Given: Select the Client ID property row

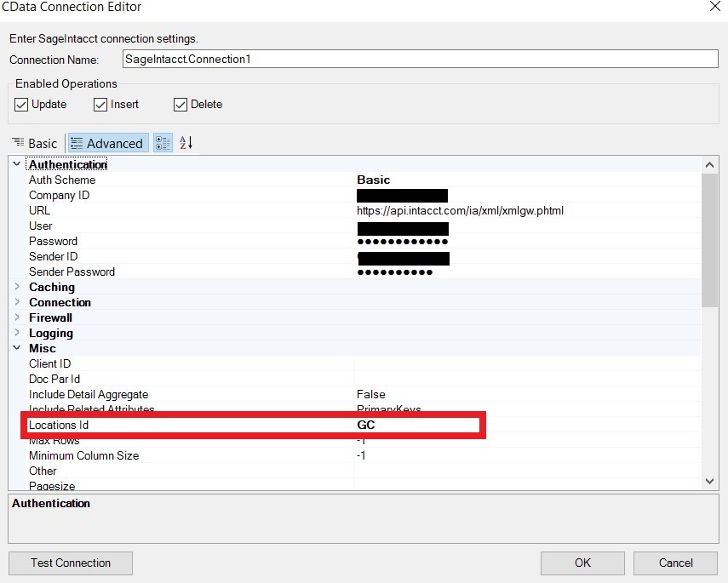Looking at the screenshot, I should coord(364,363).
